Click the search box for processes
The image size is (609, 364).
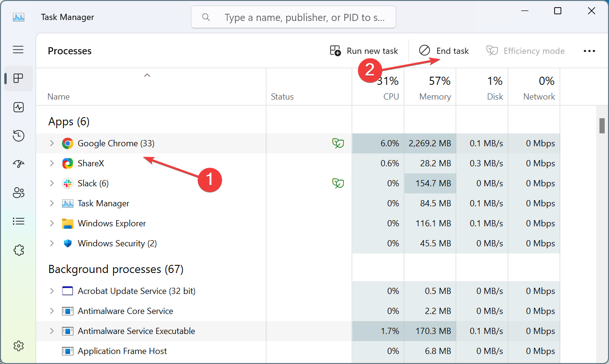point(293,17)
